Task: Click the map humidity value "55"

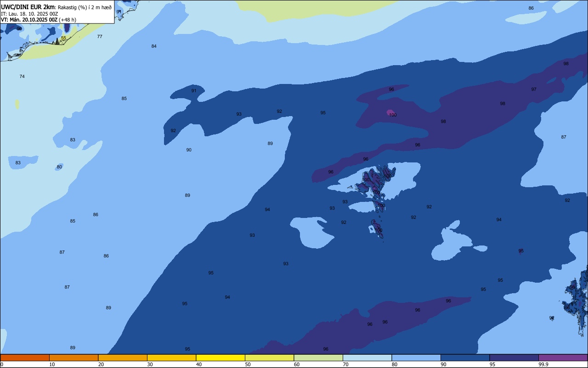Action: click(x=63, y=38)
